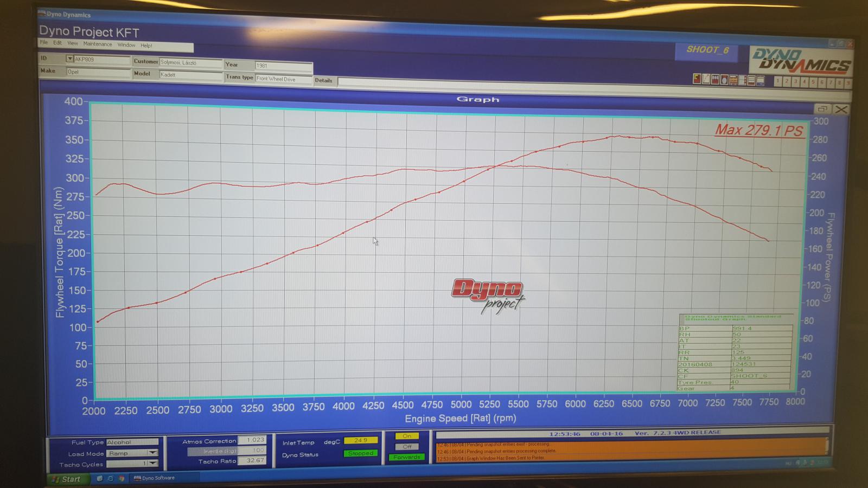Click the ID field showing AKP809
The height and width of the screenshot is (488, 868).
pyautogui.click(x=102, y=59)
